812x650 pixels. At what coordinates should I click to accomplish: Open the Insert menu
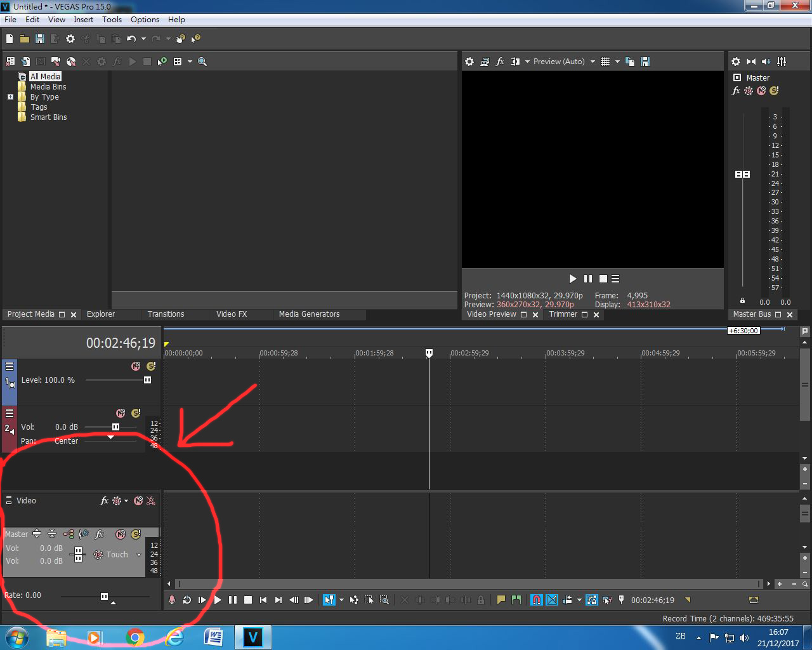[83, 20]
